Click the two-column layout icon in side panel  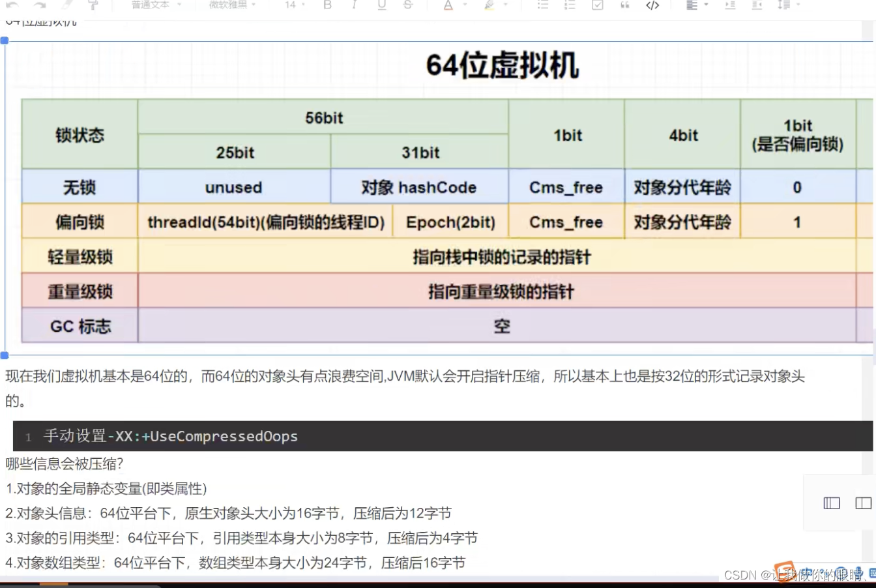click(864, 503)
